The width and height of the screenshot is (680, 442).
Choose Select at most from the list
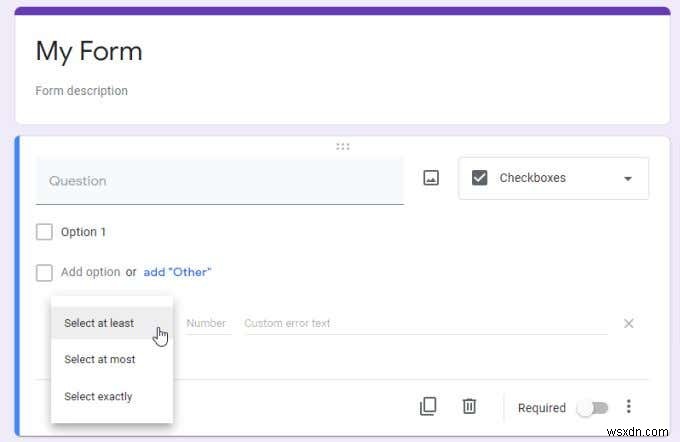pos(112,360)
